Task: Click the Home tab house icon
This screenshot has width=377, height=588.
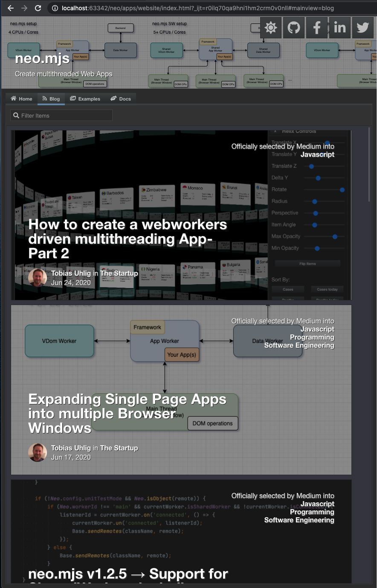Action: tap(14, 98)
